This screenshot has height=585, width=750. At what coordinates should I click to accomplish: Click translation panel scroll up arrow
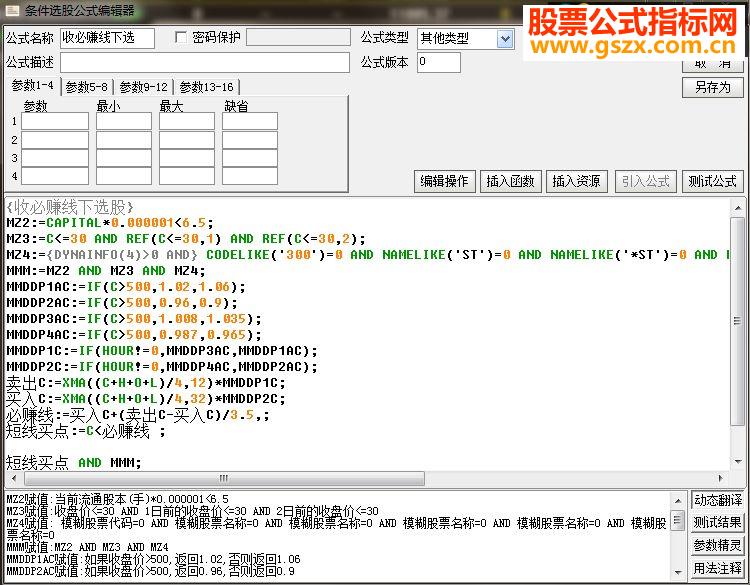click(x=678, y=501)
